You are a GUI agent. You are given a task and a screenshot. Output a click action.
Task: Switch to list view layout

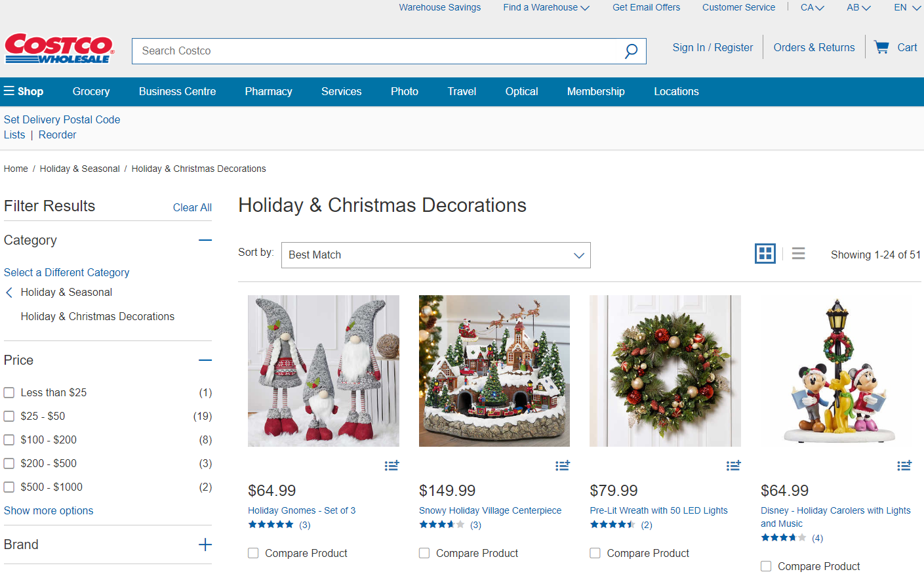point(798,254)
